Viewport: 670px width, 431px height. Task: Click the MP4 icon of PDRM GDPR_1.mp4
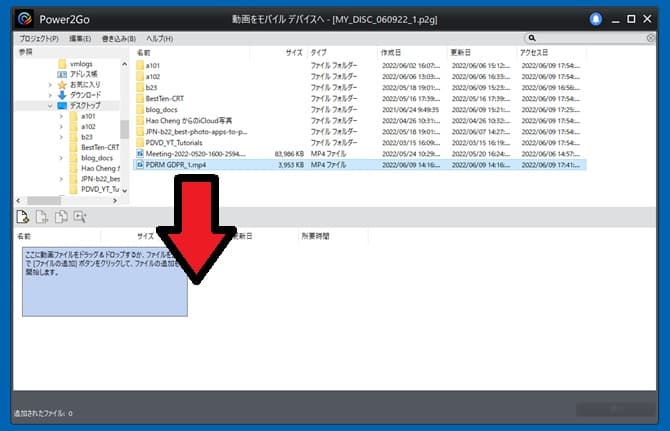click(140, 164)
